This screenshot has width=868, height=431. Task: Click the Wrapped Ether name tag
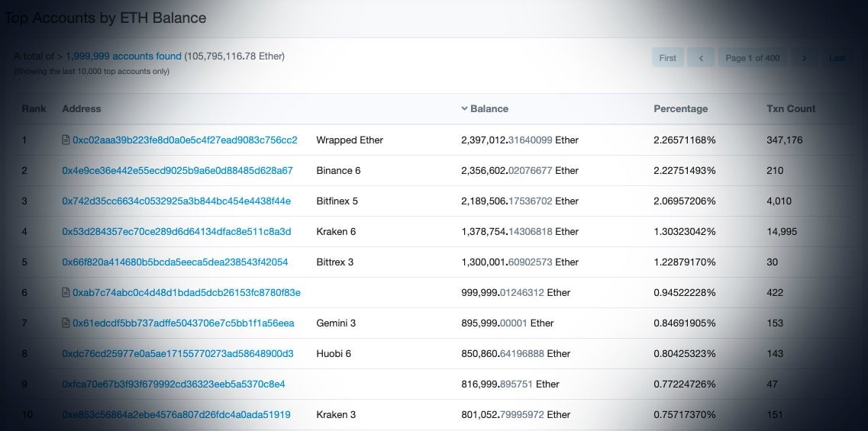(x=350, y=140)
